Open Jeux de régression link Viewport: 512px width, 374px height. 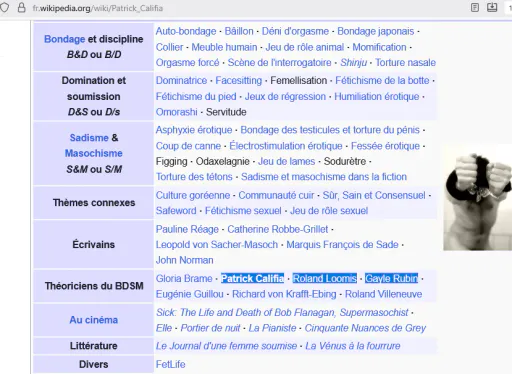point(285,97)
